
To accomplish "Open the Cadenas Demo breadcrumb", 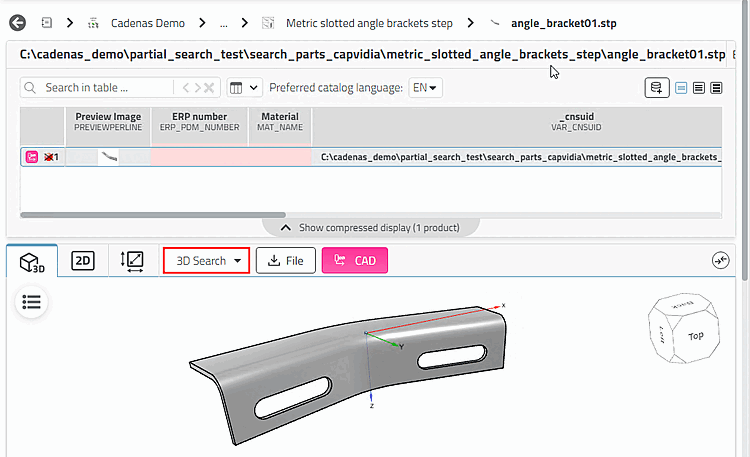I will tap(147, 23).
